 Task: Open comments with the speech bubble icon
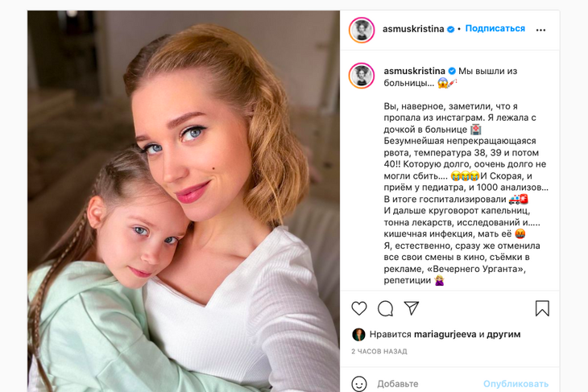pyautogui.click(x=385, y=309)
